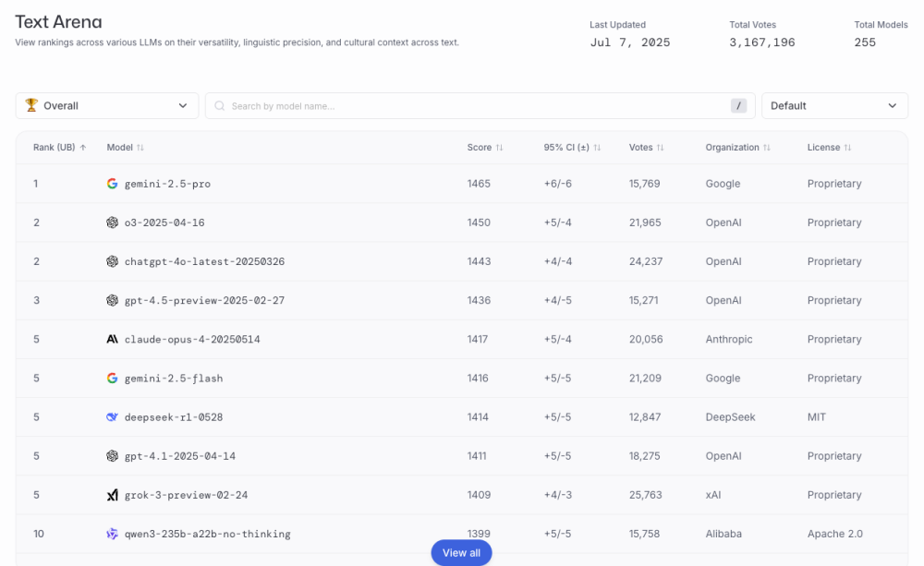Screen dimensions: 924x566
Task: Click the 95% CI column sort icon
Action: tap(597, 147)
